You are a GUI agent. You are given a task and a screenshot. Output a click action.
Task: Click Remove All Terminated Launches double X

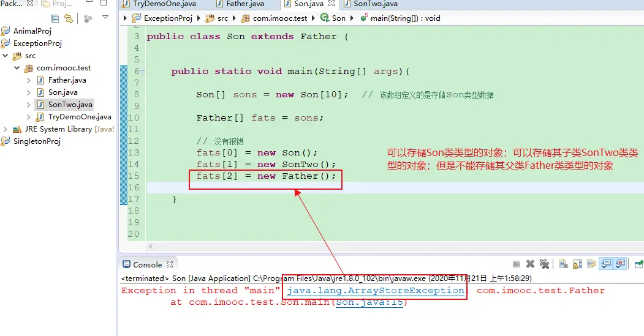544,264
